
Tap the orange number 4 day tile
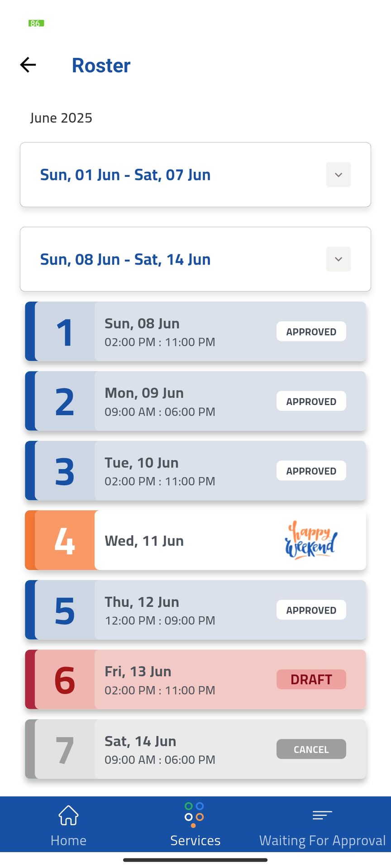point(65,540)
